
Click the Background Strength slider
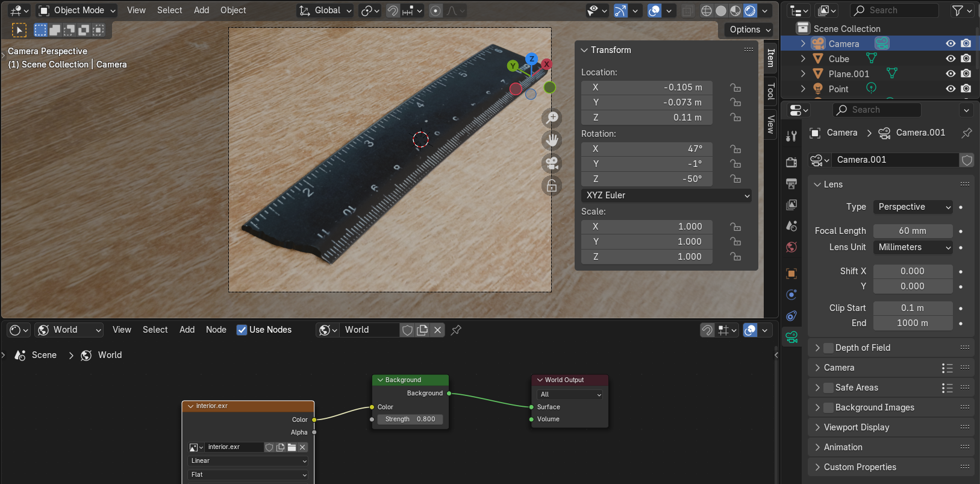pyautogui.click(x=410, y=419)
